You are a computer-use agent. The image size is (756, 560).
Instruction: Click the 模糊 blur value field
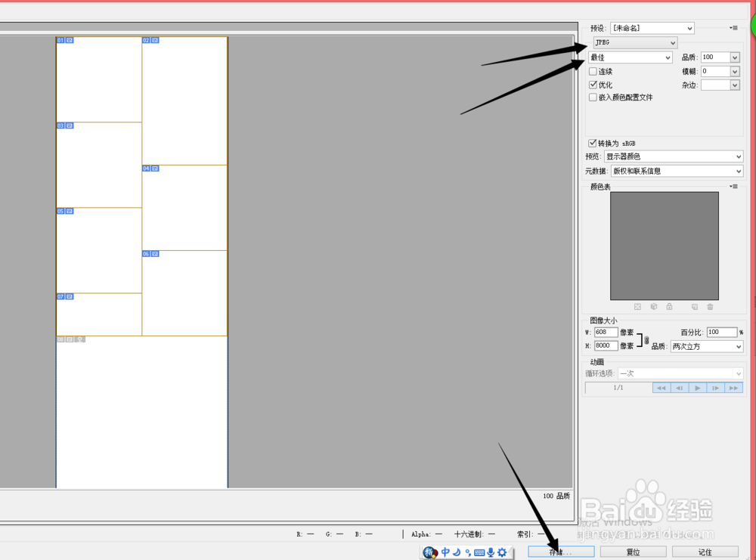[715, 71]
